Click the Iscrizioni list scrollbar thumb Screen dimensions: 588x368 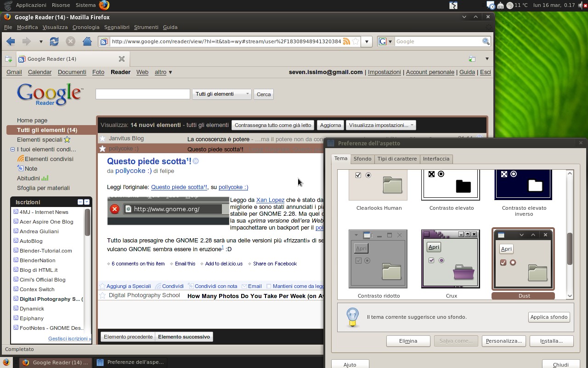(87, 222)
